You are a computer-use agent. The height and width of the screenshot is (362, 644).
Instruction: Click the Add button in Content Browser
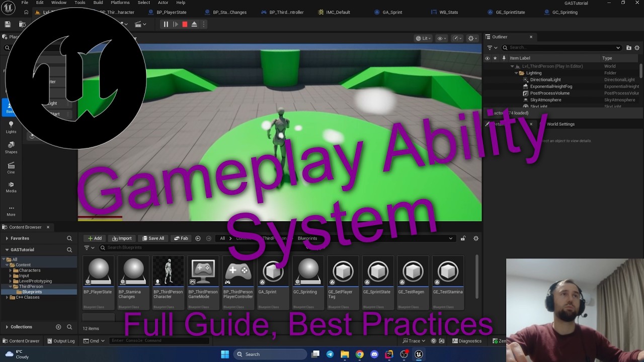click(x=95, y=238)
